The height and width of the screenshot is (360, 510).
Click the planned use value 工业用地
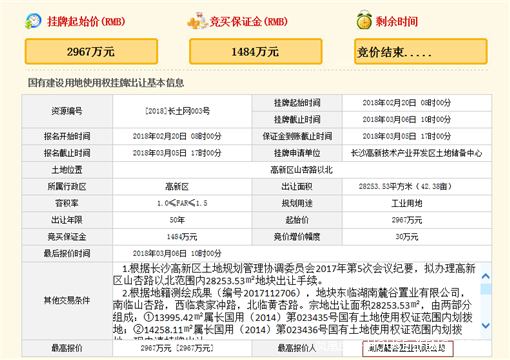(x=407, y=203)
